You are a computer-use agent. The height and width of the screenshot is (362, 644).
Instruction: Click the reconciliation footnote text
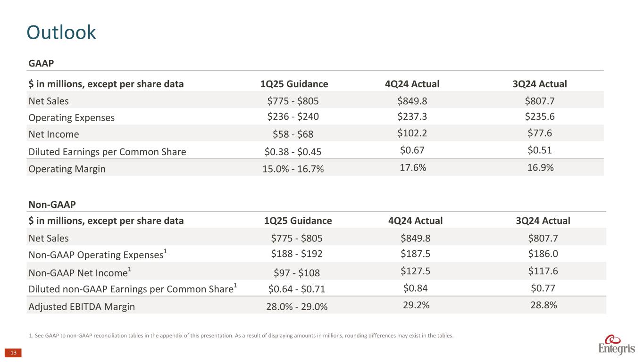tap(241, 336)
